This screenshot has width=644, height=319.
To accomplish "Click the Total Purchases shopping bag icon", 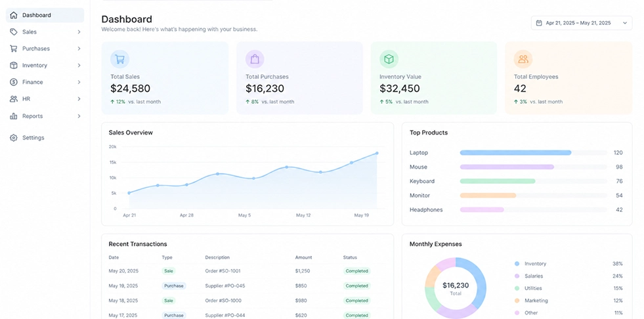I will click(255, 59).
